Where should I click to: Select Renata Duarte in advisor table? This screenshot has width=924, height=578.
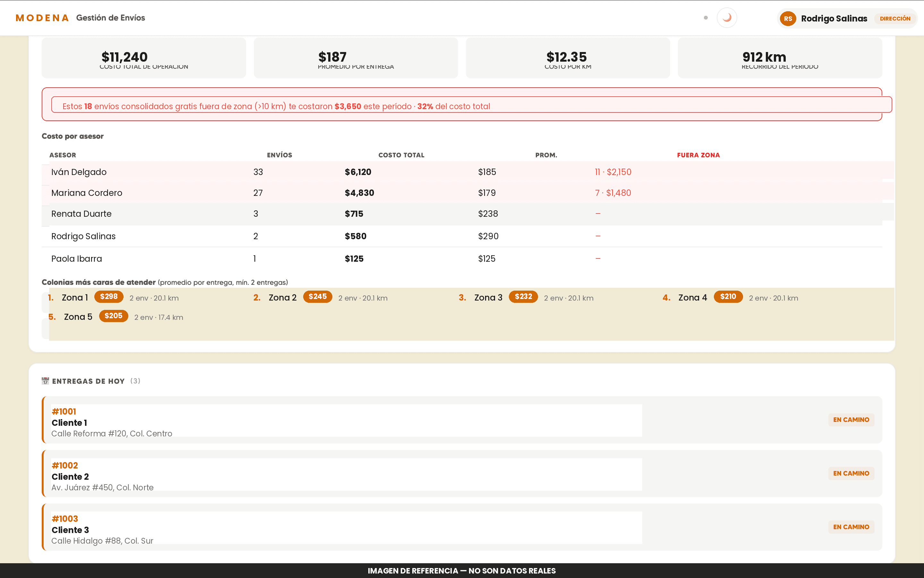point(81,214)
